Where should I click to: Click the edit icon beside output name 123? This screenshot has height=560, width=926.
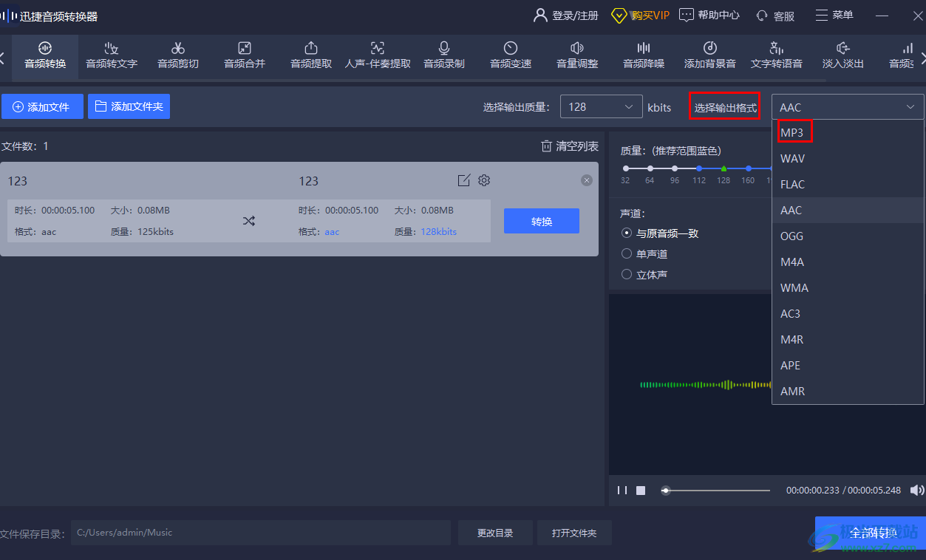[463, 180]
